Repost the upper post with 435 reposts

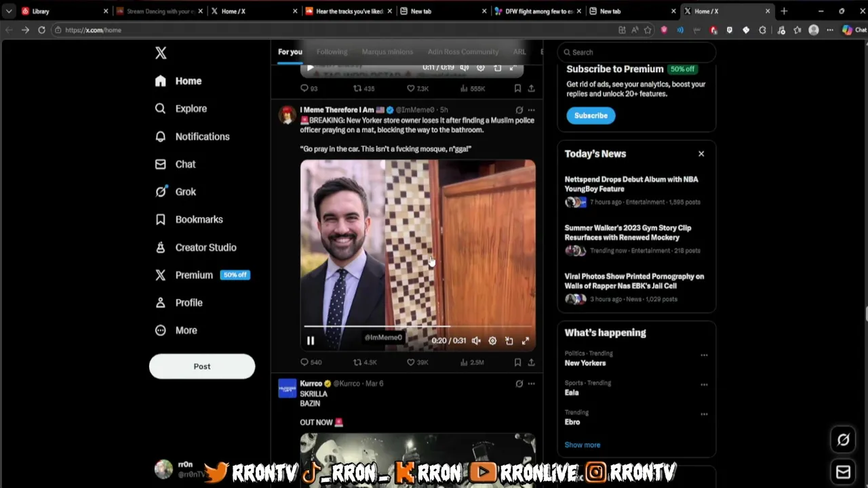pyautogui.click(x=364, y=89)
